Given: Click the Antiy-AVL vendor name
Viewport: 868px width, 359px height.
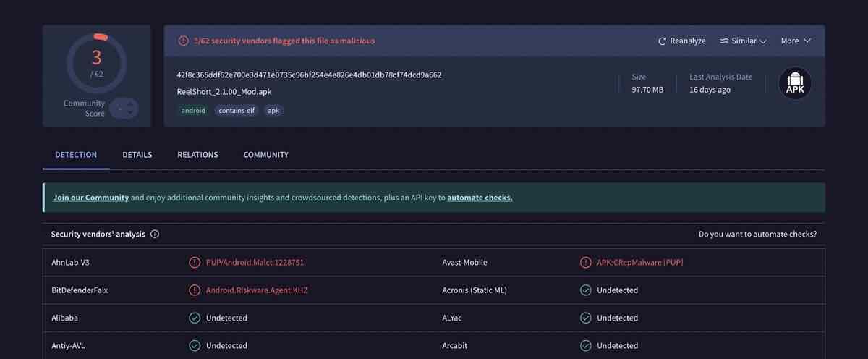Looking at the screenshot, I should [68, 346].
